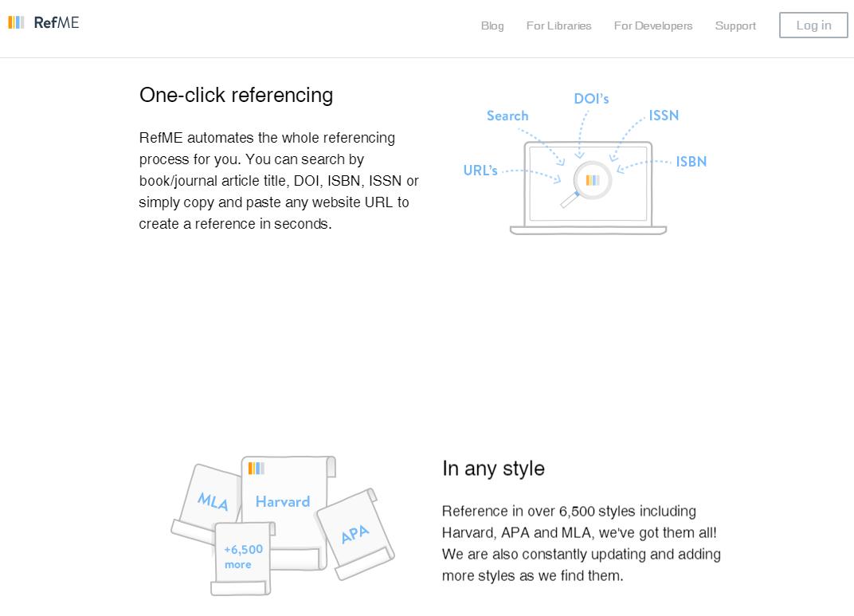Open the Blog page
Viewport: 854px width, 616px height.
[492, 26]
